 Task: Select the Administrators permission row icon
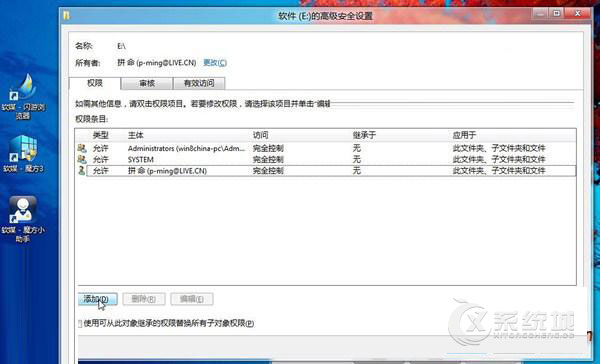coord(82,148)
